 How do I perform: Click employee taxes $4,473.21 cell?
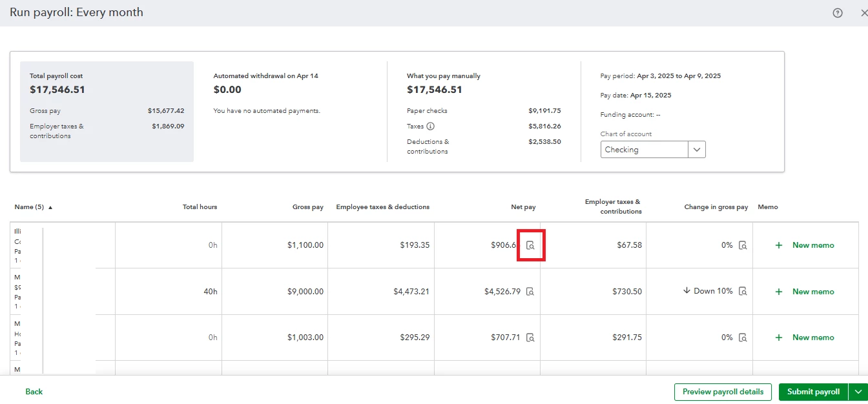[x=411, y=292]
